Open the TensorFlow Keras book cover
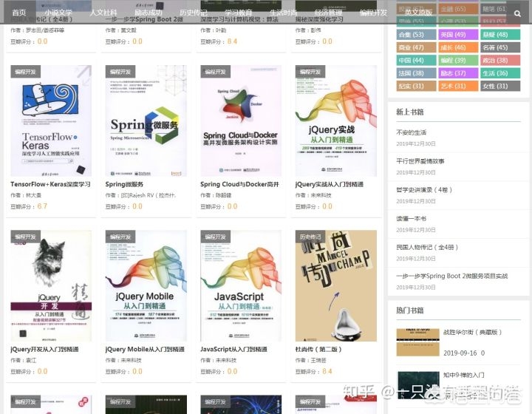 point(51,121)
